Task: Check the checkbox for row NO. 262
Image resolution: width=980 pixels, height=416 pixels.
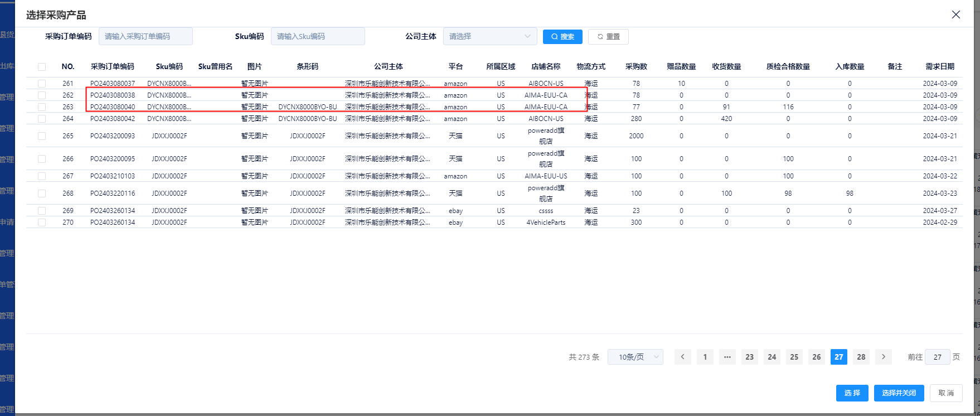Action: [42, 95]
